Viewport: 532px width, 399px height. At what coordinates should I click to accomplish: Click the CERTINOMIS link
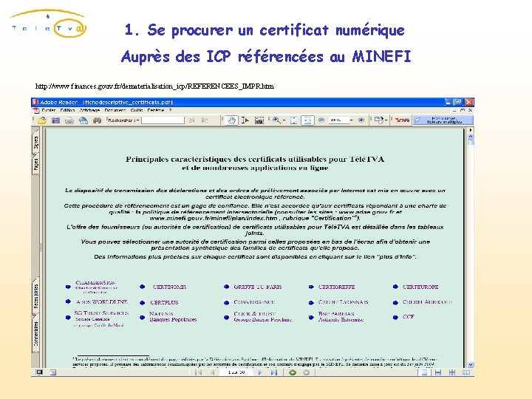pos(169,287)
